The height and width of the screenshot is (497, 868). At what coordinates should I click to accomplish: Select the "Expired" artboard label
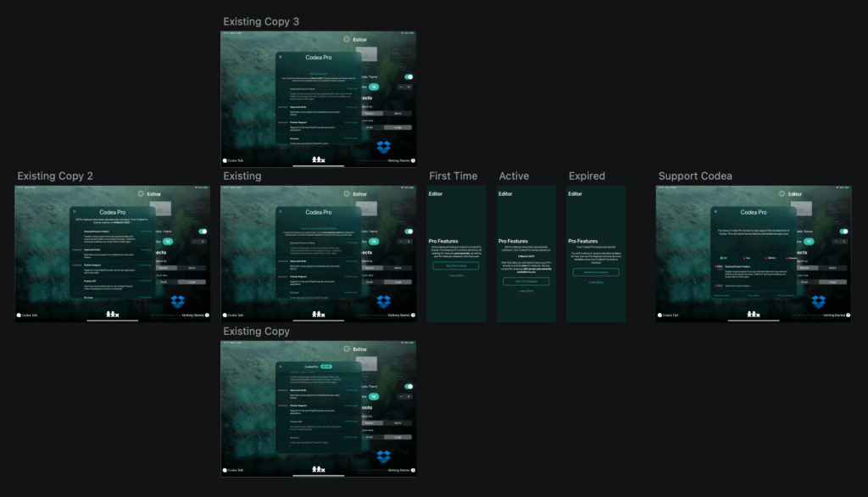click(587, 176)
